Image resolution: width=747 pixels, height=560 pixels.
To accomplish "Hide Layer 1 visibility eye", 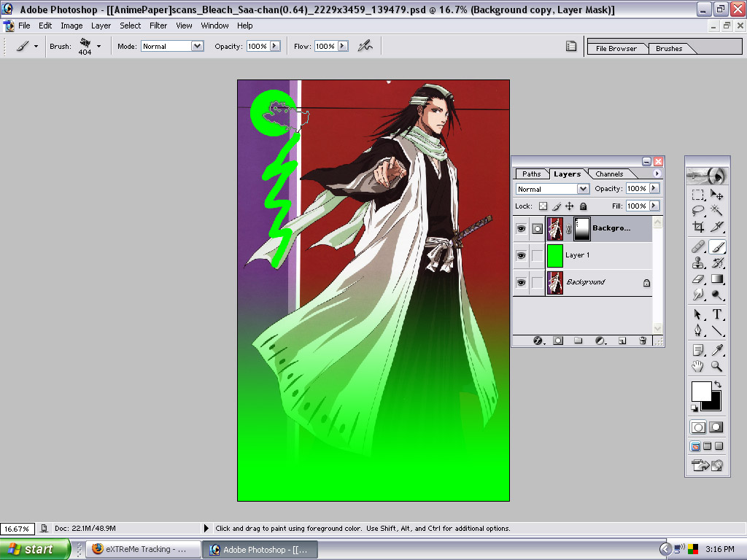I will (521, 256).
